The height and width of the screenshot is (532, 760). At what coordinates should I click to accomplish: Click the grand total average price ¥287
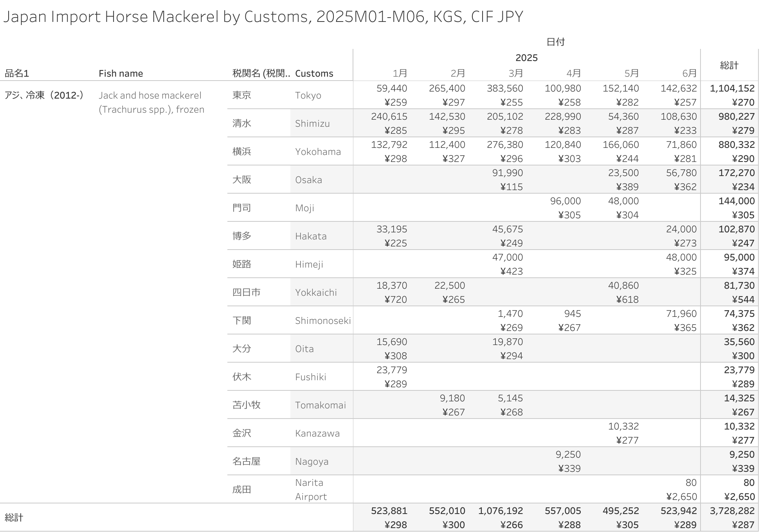tap(743, 525)
